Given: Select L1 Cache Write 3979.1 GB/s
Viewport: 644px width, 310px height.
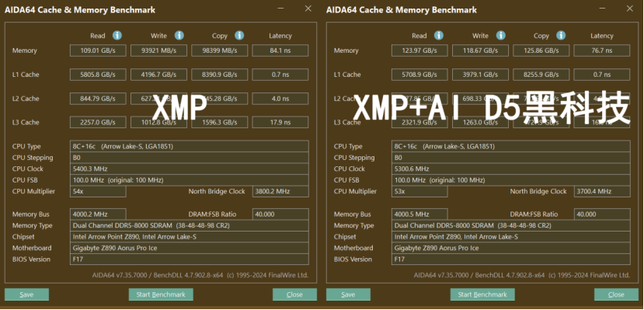Looking at the screenshot, I should (x=480, y=75).
